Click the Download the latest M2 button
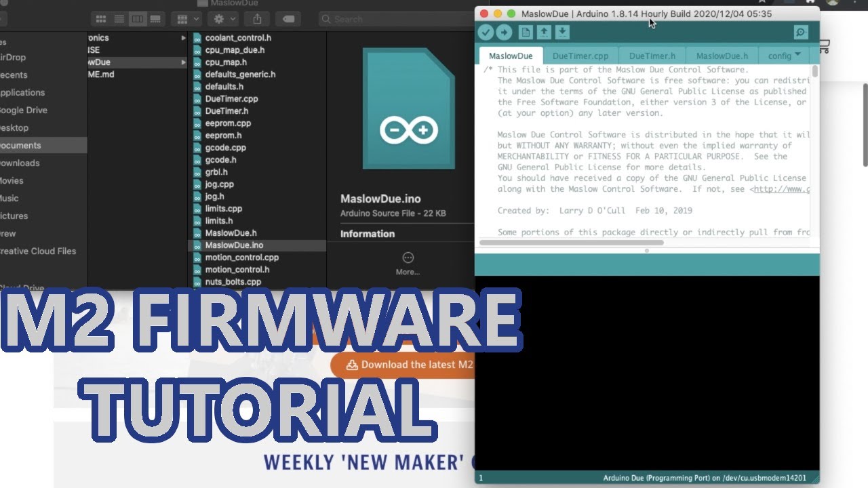 click(402, 365)
